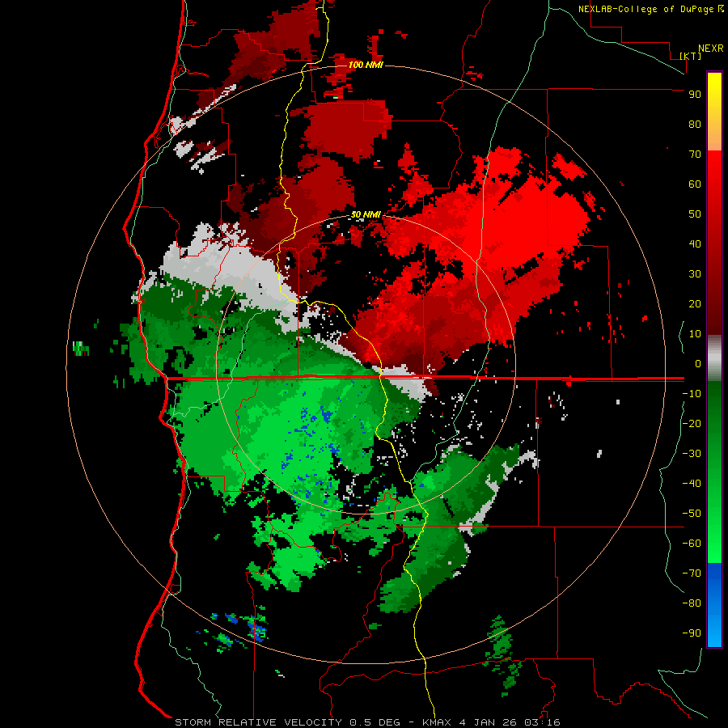
Task: Click the 60 value on the velocity scale
Action: [695, 184]
